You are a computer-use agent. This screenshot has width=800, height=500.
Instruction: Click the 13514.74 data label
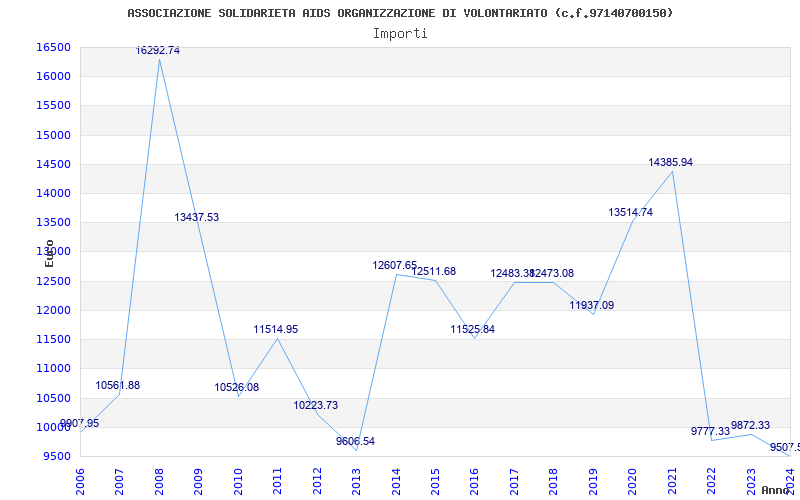point(631,213)
